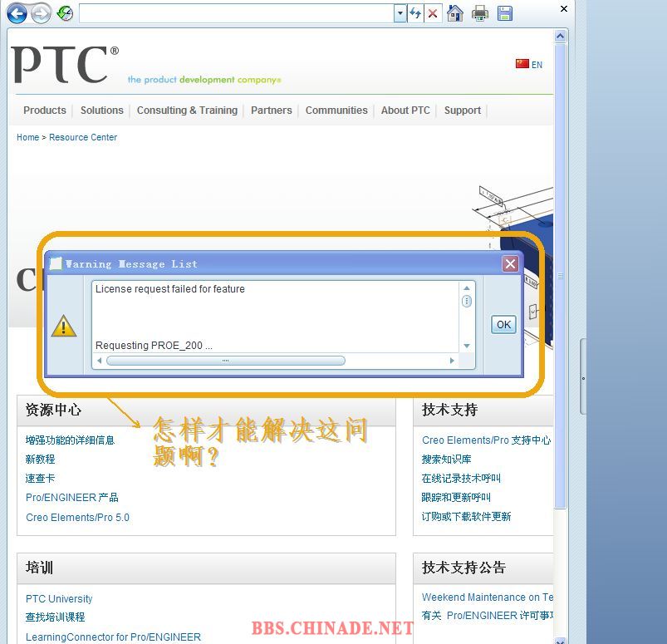Click the warning list horizontal scroll thumb
This screenshot has width=667, height=644.
point(225,361)
